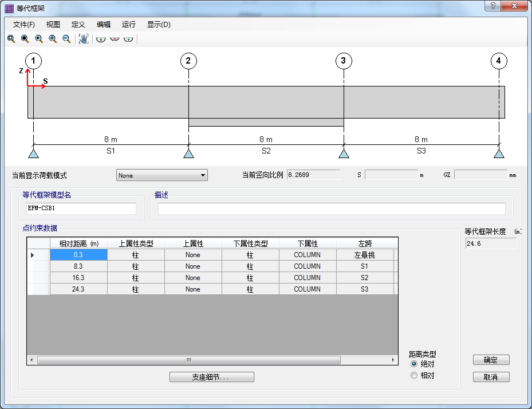
Task: Click the 左悬挑 cell in first row
Action: coord(365,255)
